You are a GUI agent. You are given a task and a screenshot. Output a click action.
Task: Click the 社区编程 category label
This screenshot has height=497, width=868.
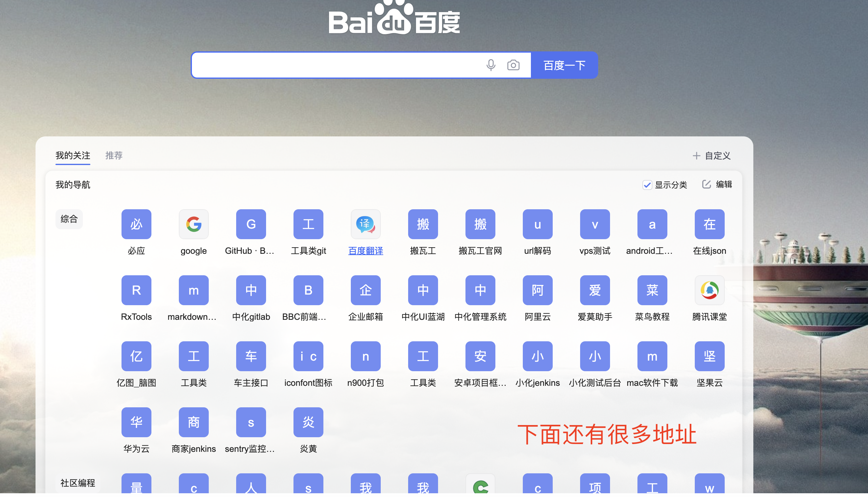(x=78, y=483)
